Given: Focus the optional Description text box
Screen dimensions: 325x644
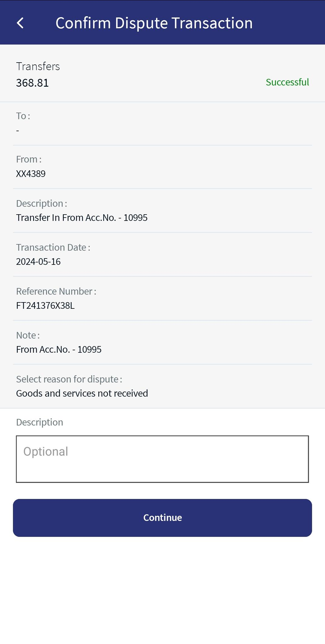Looking at the screenshot, I should 162,459.
